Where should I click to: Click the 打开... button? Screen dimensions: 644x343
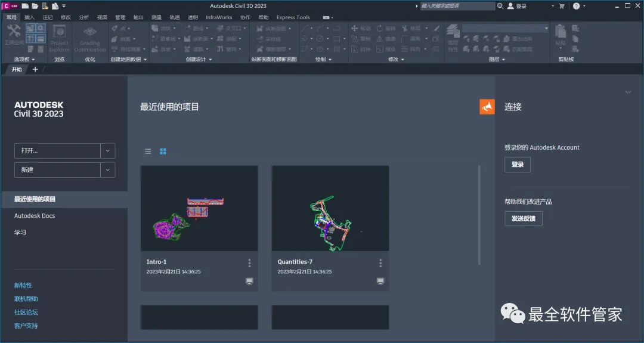tap(57, 151)
